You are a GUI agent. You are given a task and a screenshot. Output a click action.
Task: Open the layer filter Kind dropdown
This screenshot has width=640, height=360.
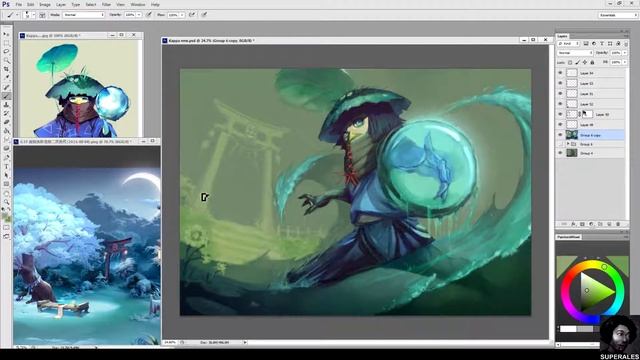coord(569,43)
